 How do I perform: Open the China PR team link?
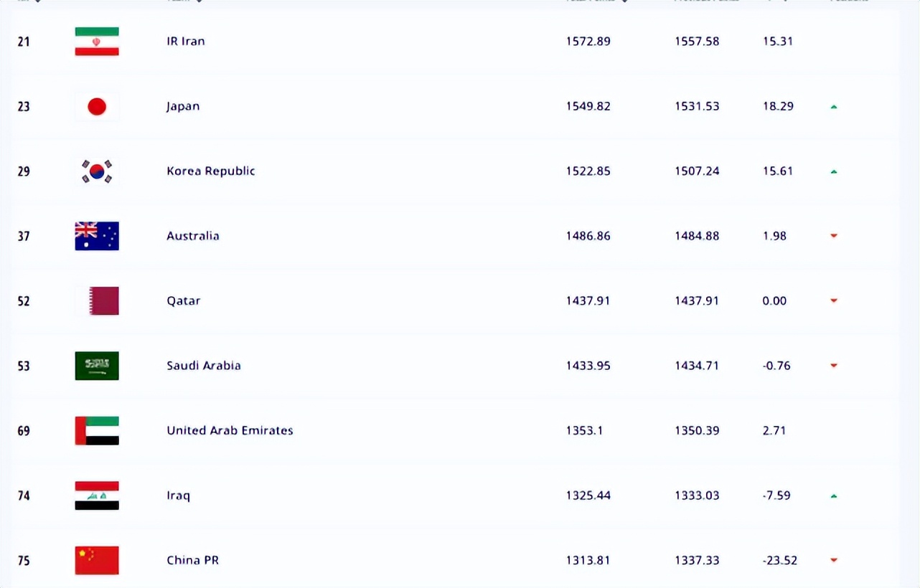coord(192,560)
